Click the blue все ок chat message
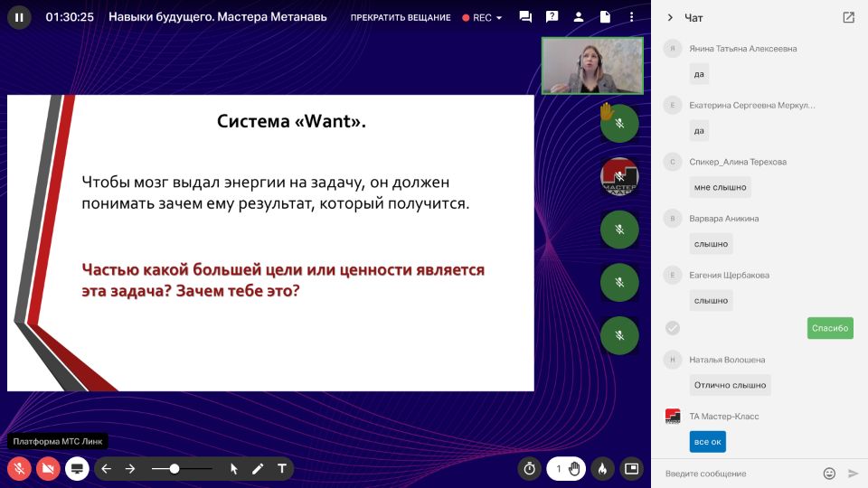The image size is (868, 488). point(707,442)
